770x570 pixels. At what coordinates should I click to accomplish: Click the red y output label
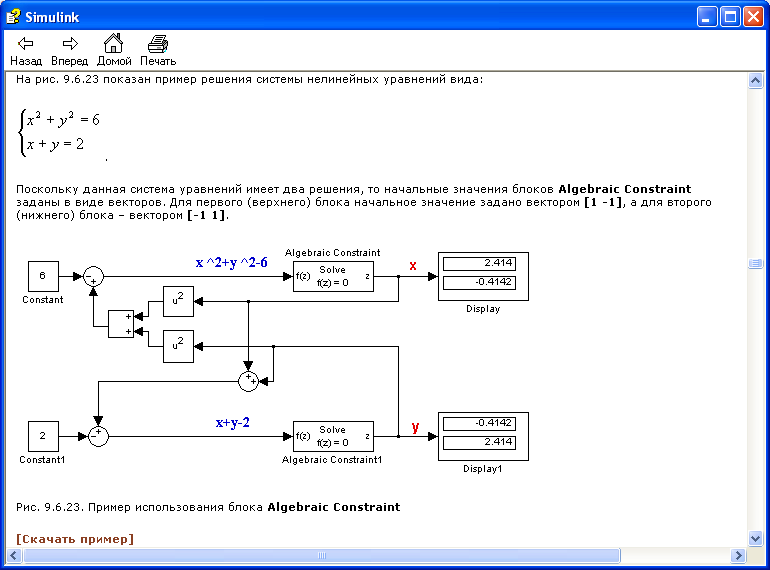[x=415, y=427]
